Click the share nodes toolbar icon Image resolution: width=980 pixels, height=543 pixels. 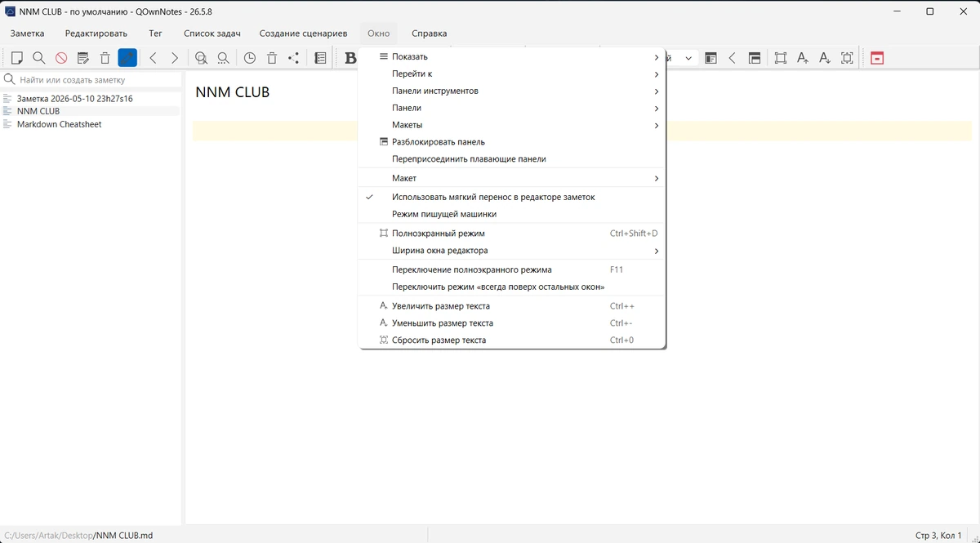click(294, 58)
